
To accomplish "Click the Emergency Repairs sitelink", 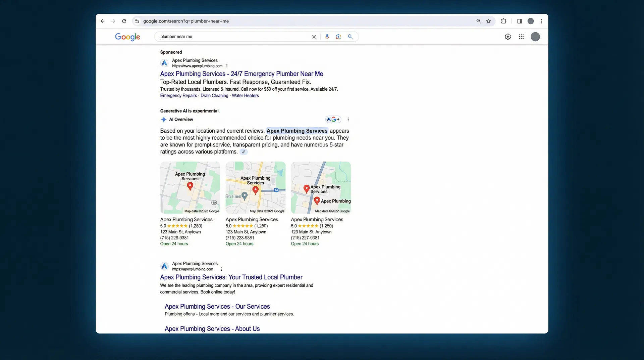I will point(178,95).
